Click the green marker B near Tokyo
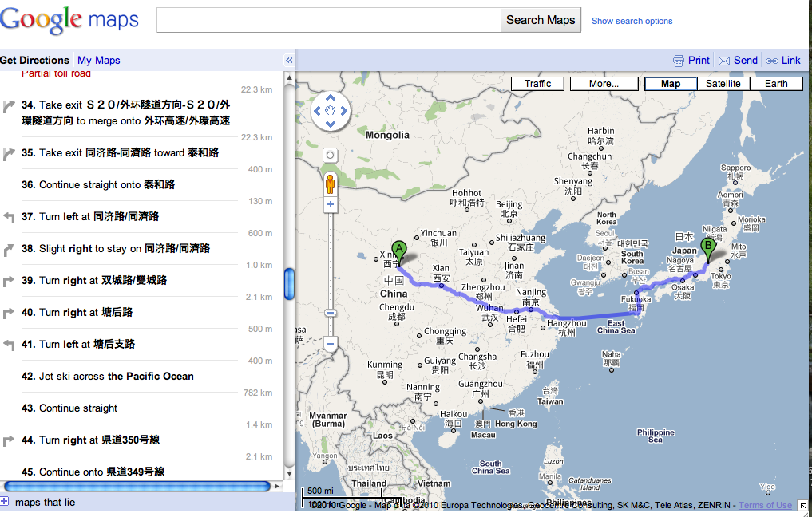 (x=708, y=250)
